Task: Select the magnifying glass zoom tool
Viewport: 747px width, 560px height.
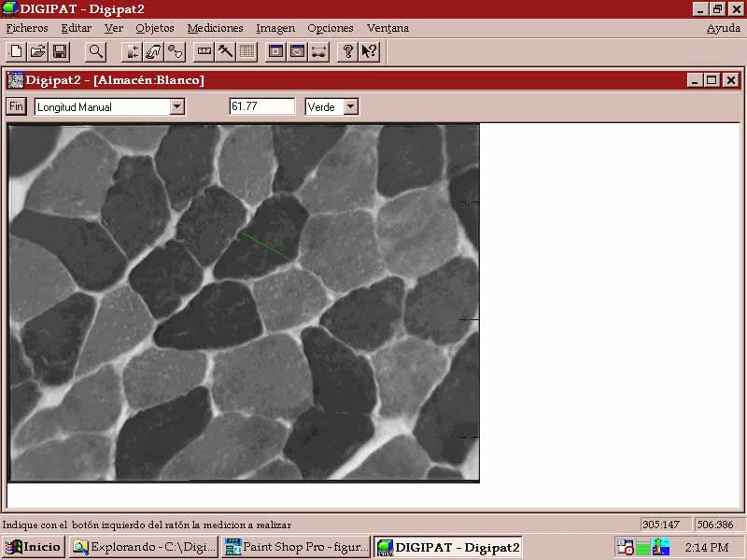Action: click(95, 51)
